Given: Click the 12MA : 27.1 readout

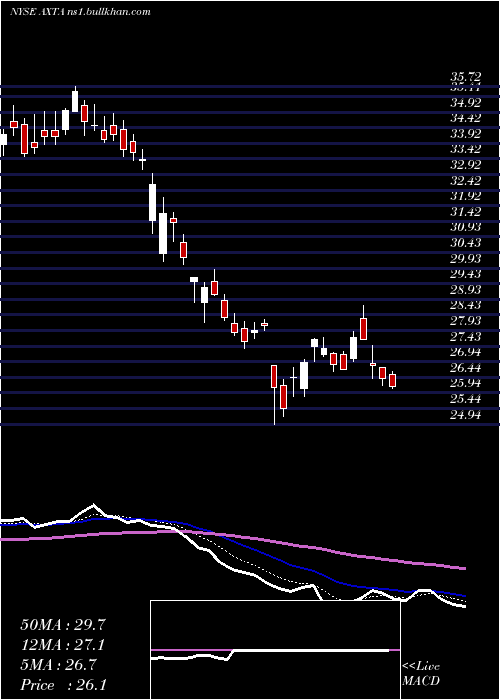Looking at the screenshot, I should click(62, 645).
